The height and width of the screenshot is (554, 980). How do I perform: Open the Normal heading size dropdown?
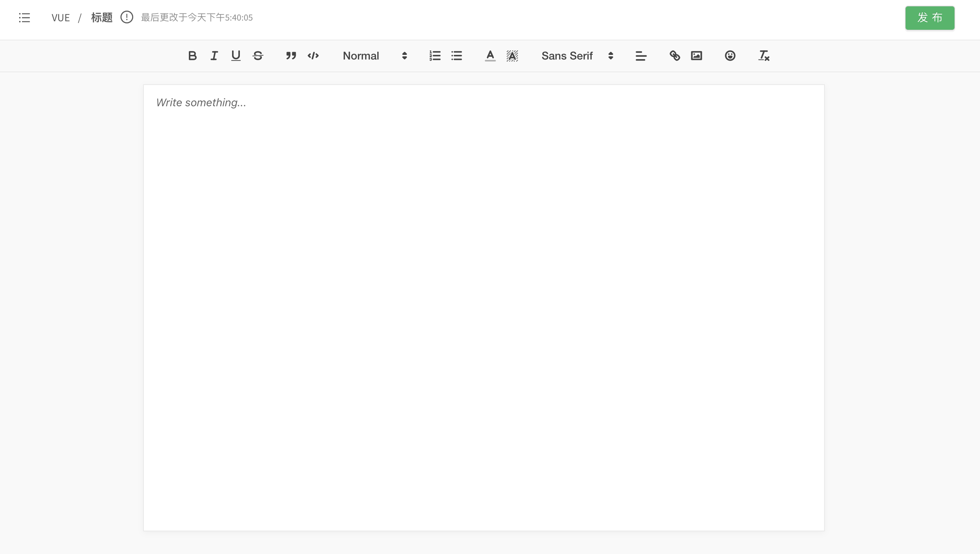[x=375, y=56]
